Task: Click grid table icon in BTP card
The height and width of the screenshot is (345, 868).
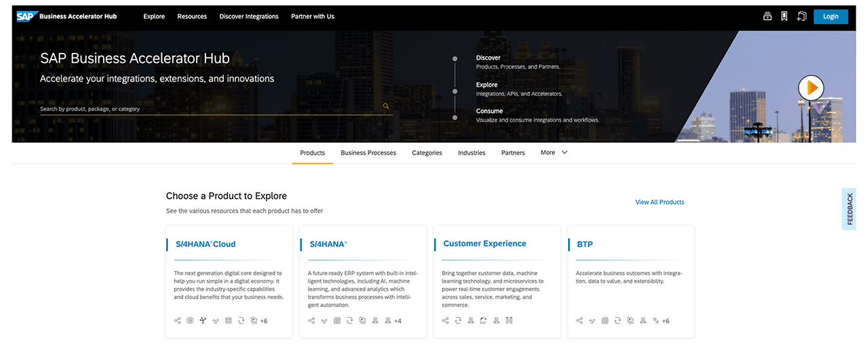Action: (x=605, y=321)
